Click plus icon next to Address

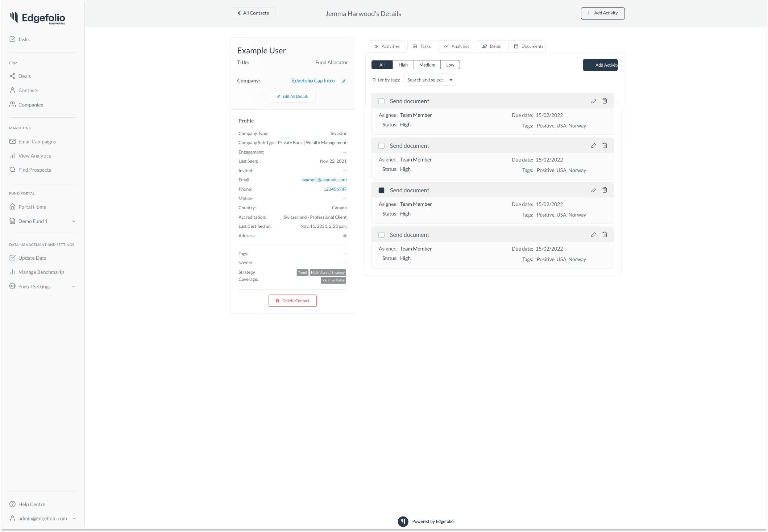tap(345, 236)
